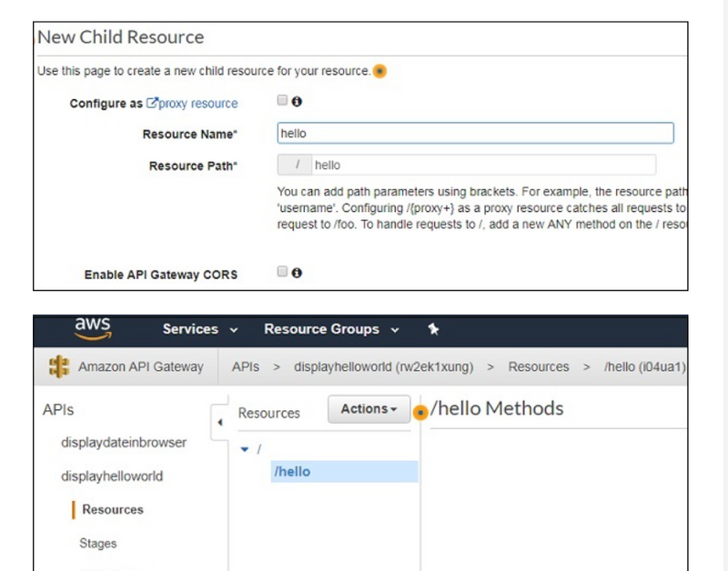Select Resources in the sidebar
Viewport: 728px width, 571px height.
pos(112,509)
